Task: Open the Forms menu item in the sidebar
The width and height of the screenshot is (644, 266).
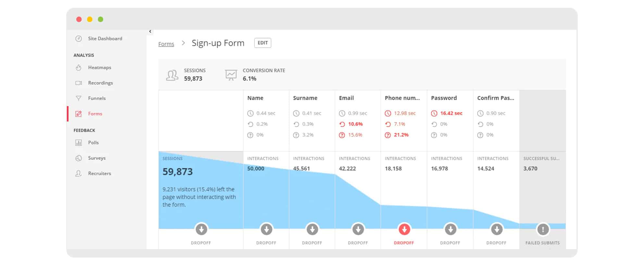Action: click(x=95, y=114)
